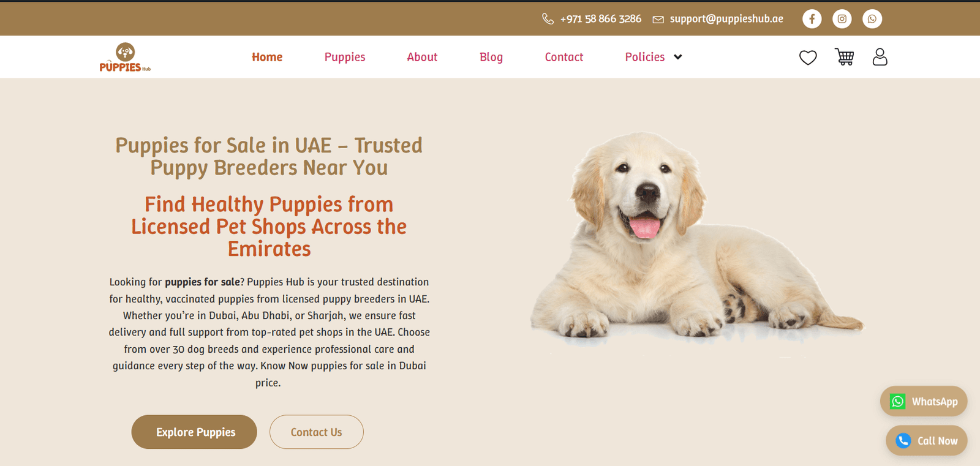The width and height of the screenshot is (980, 466).
Task: Open the Puppies menu item
Action: pyautogui.click(x=345, y=57)
